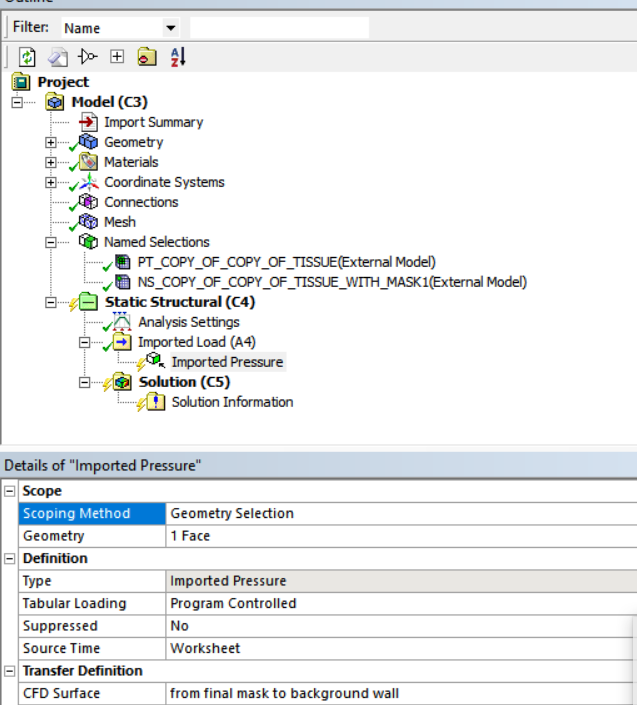
Task: Collapse the Scope section in Details
Action: point(10,491)
